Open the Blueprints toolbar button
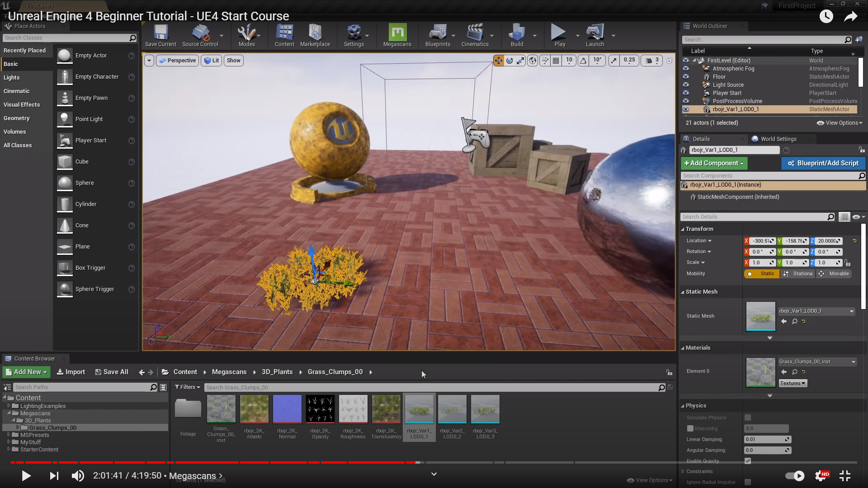This screenshot has height=488, width=868. (437, 33)
